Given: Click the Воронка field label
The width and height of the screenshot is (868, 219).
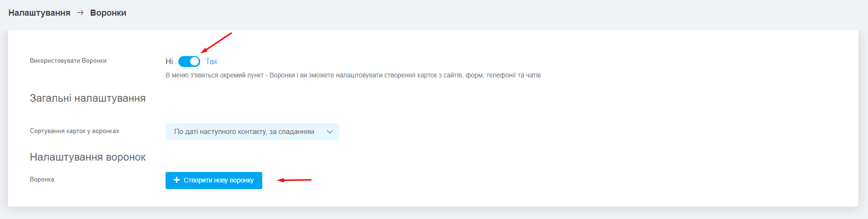Looking at the screenshot, I should pyautogui.click(x=42, y=180).
